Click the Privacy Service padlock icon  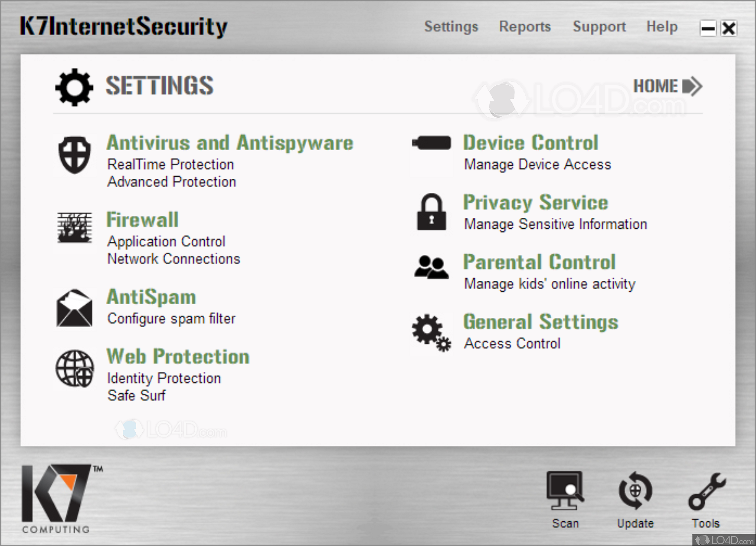(x=431, y=212)
